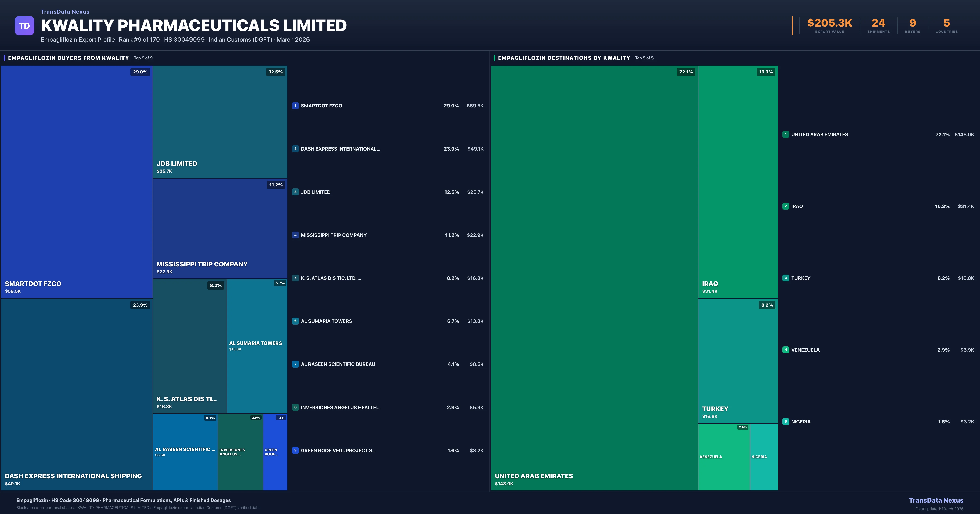Click green badge 5 beside NIGERIA in list
980x514 pixels.
(786, 422)
